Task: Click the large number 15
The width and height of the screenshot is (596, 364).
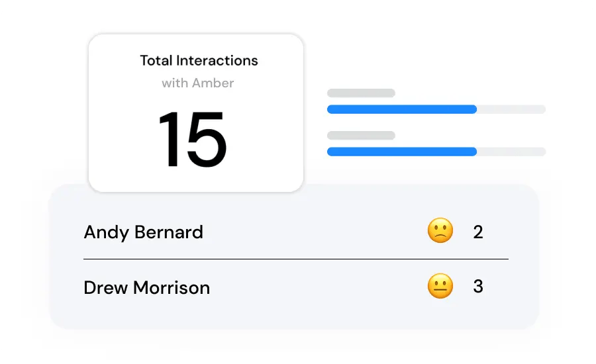Action: pos(193,139)
